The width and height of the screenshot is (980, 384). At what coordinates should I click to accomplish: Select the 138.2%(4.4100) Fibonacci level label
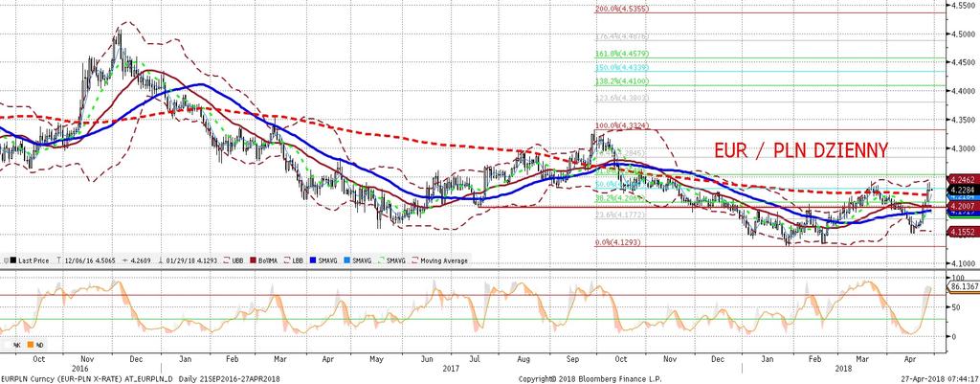tap(622, 81)
